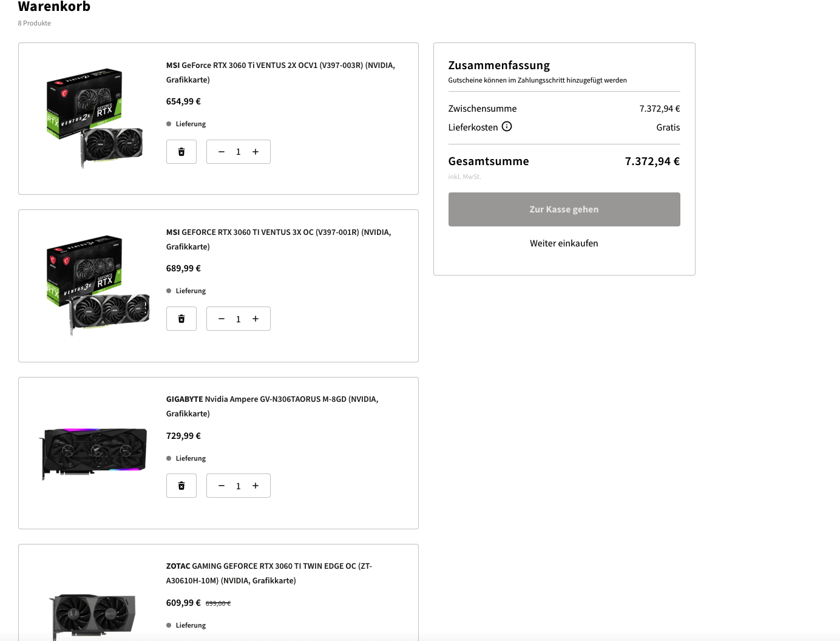Click minus for MSI VENTUS 3X OC
This screenshot has width=840, height=641.
222,319
